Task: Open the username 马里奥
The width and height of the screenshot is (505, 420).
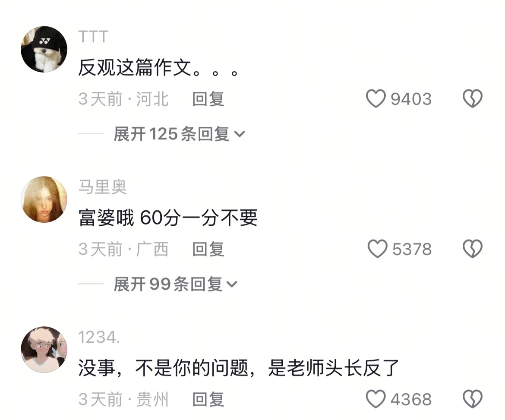Action: pyautogui.click(x=103, y=187)
